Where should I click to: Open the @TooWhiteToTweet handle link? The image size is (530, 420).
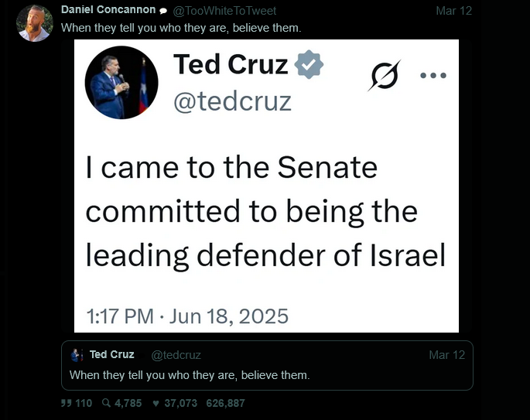(224, 11)
